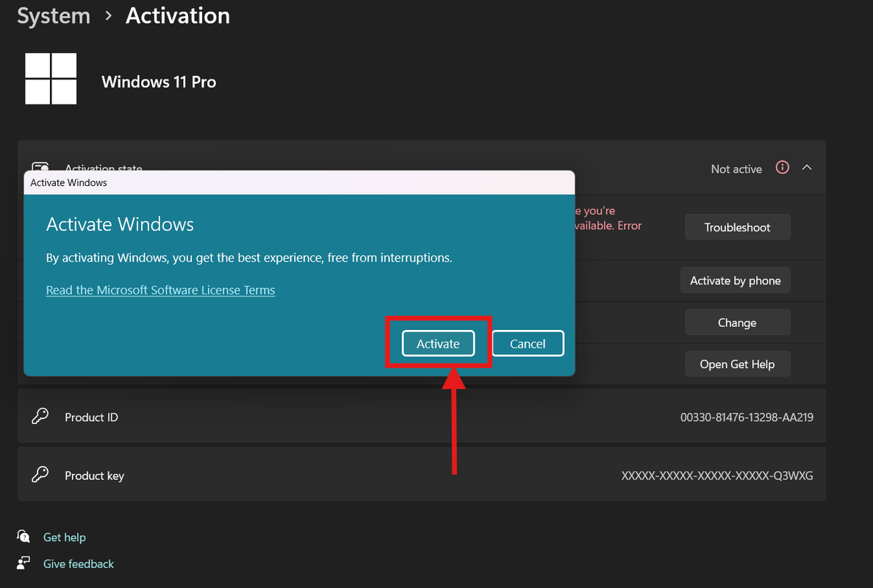873x588 pixels.
Task: Click the Get help headset icon
Action: [x=24, y=537]
